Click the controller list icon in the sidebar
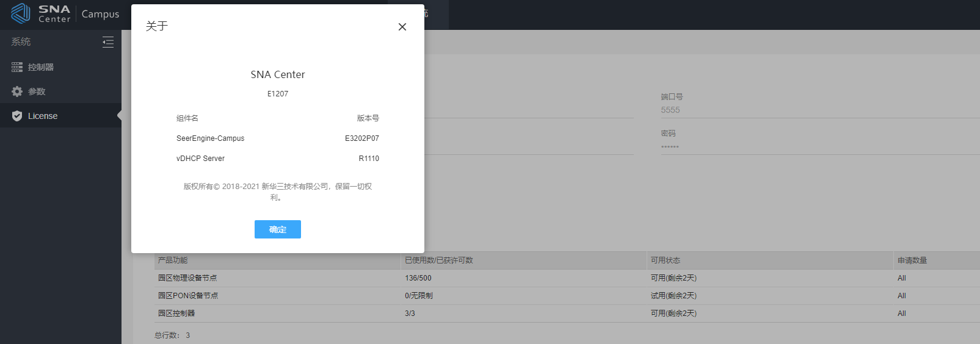Screen dimensions: 980x344 pyautogui.click(x=17, y=67)
